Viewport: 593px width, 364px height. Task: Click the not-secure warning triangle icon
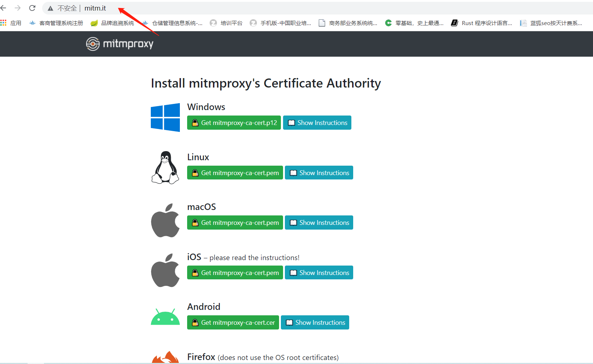point(51,8)
